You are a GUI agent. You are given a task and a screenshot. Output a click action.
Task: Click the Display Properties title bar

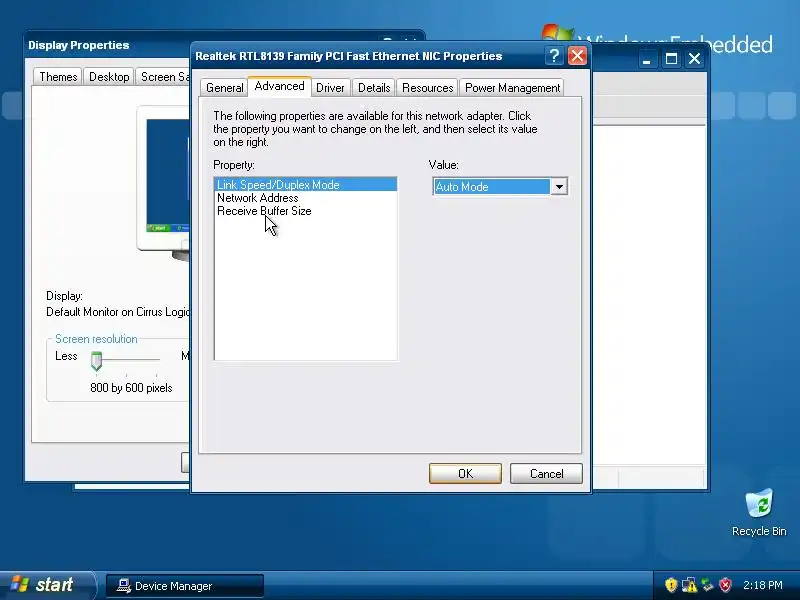(108, 45)
